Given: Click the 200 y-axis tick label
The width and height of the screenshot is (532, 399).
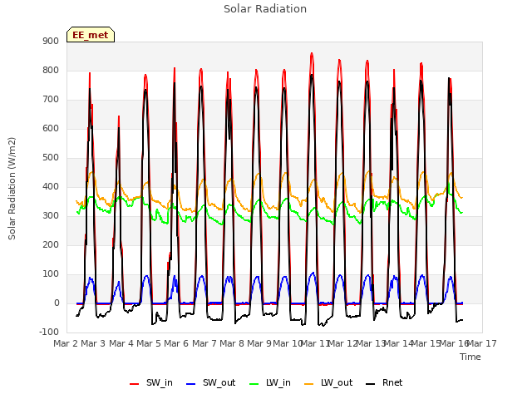Looking at the screenshot, I should point(51,244).
